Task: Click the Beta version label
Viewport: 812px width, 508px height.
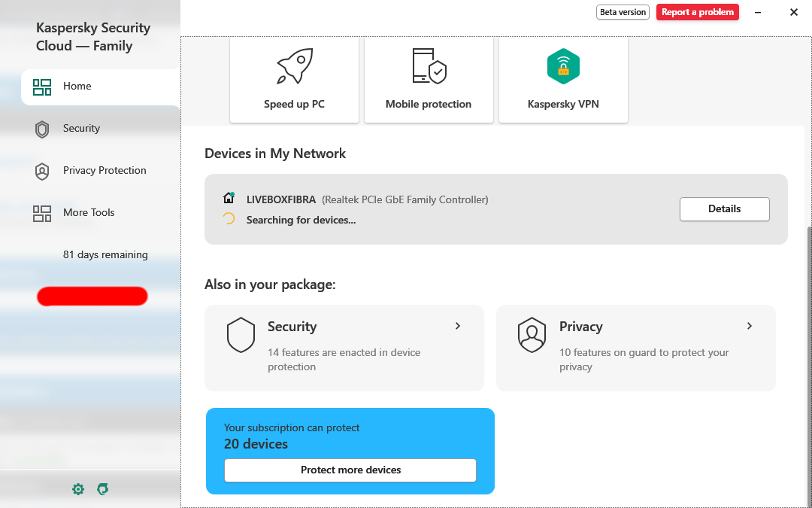Action: click(623, 12)
